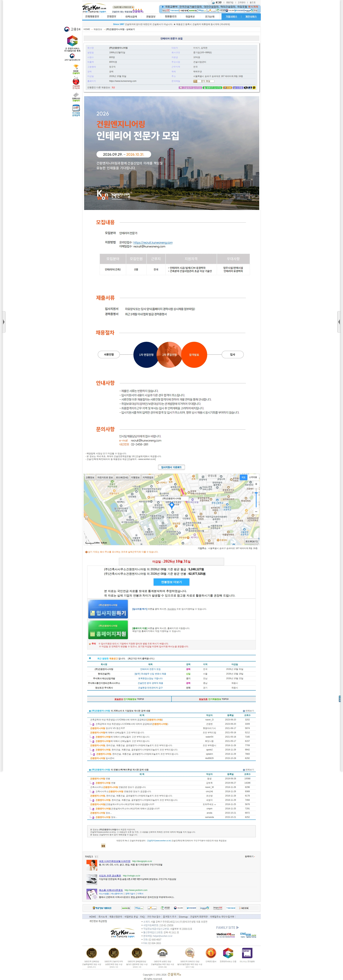Click the 입사지원하기 banner image

pos(108,609)
